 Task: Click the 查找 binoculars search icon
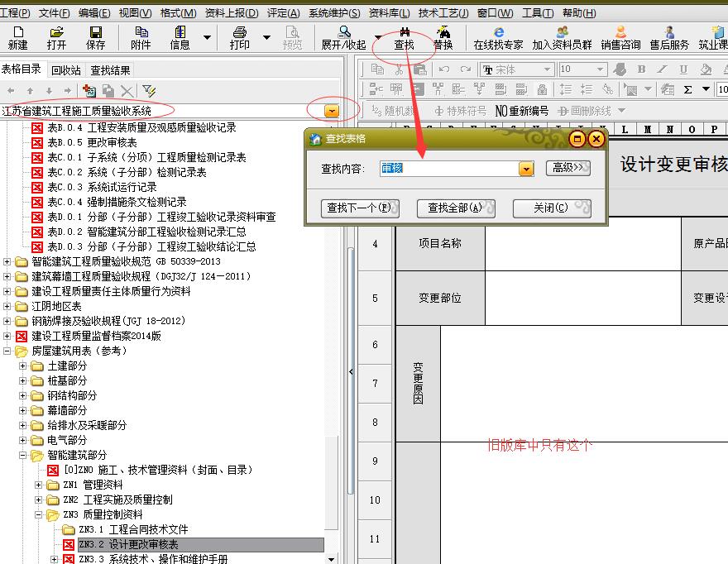click(404, 37)
